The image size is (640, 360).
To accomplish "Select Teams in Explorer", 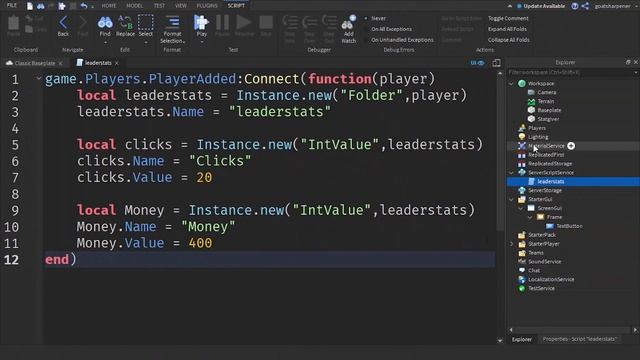I will [x=536, y=253].
